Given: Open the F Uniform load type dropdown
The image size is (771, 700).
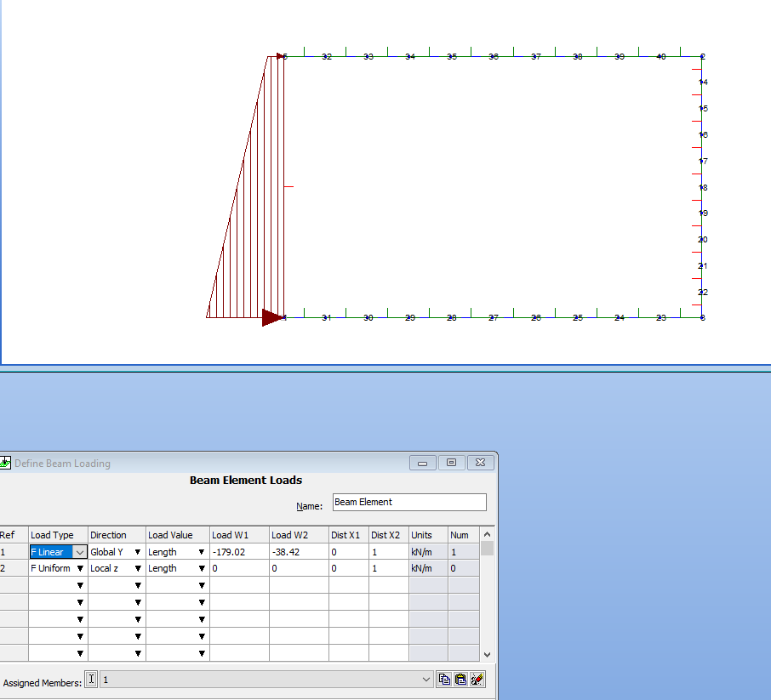Looking at the screenshot, I should pos(81,568).
